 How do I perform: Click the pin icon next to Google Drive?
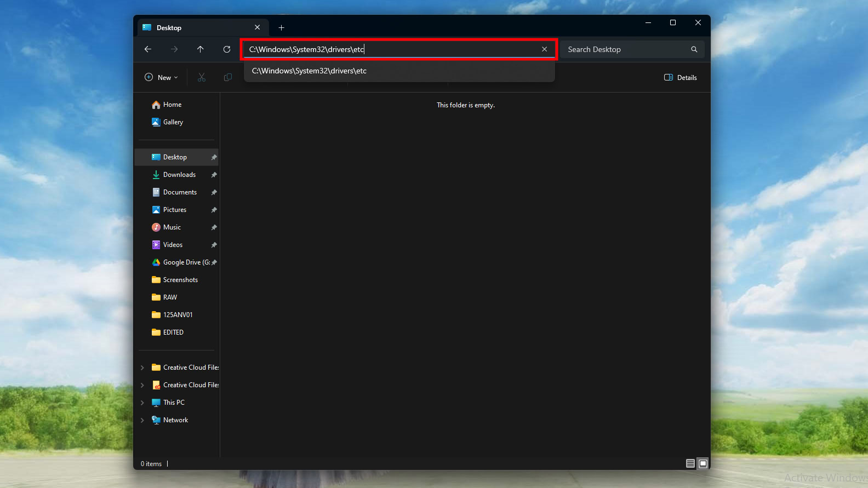214,262
